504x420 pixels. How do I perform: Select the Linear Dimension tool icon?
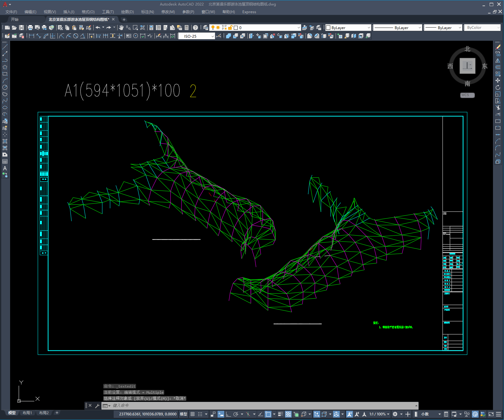point(31,36)
